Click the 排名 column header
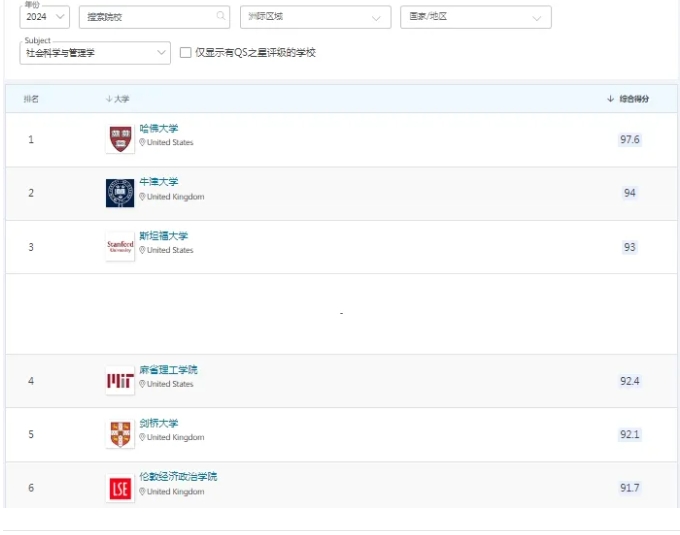Viewport: 680px width, 535px height. [x=31, y=99]
